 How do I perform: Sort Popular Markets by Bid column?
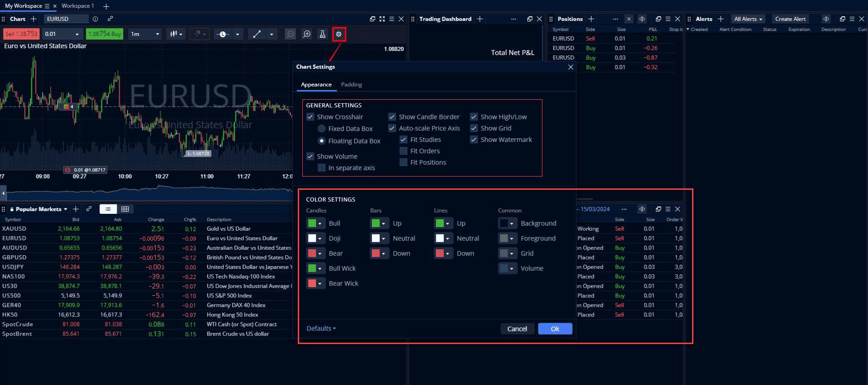coord(75,219)
